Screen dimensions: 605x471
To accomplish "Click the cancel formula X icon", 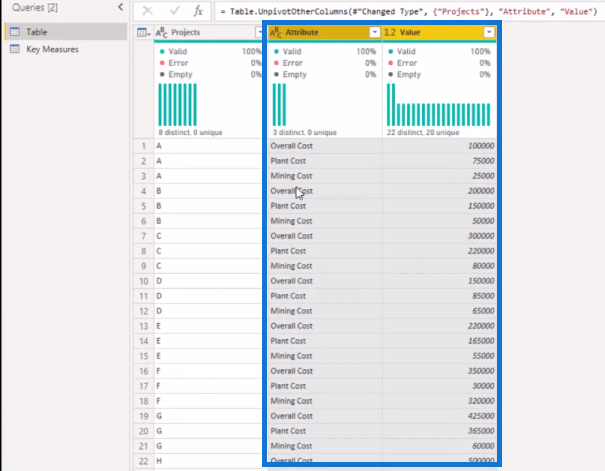I will pos(147,11).
